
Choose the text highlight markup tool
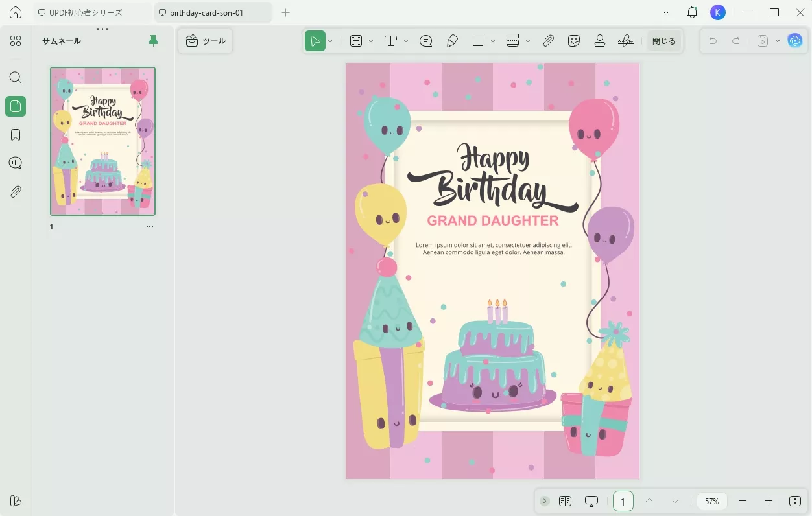tap(356, 41)
